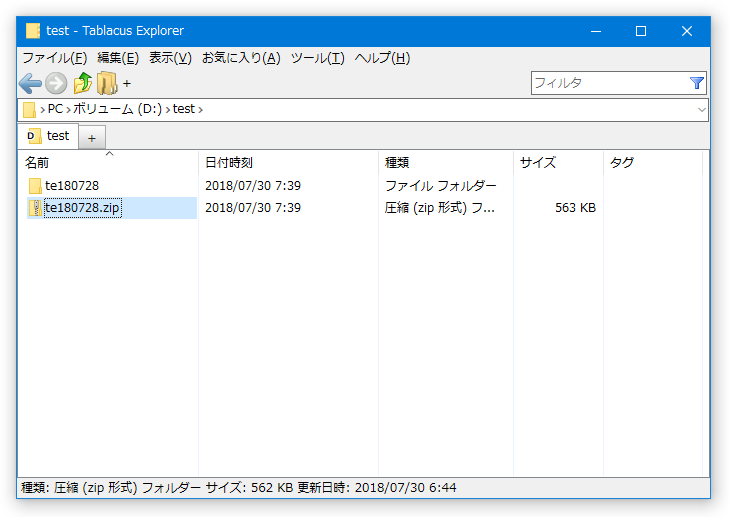Minimize the Tablacus Explorer window
Viewport: 729px width, 517px height.
coord(596,31)
